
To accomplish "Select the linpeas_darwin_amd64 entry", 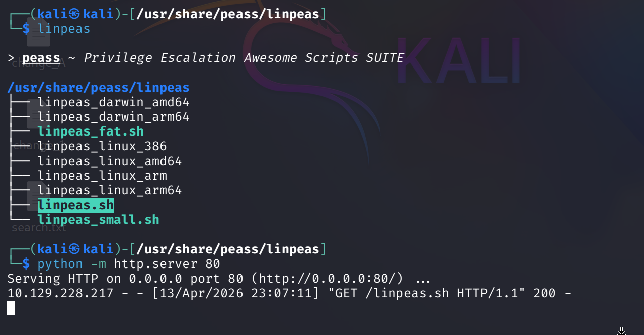I will point(113,102).
